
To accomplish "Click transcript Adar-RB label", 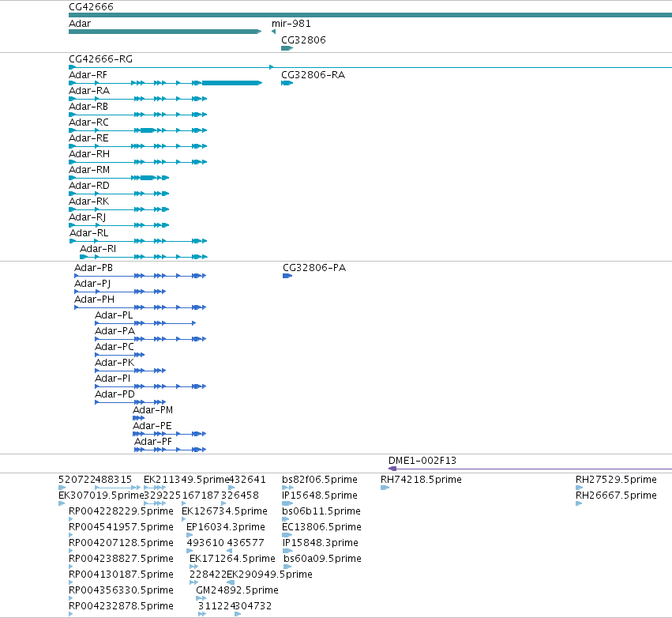I will [x=88, y=107].
